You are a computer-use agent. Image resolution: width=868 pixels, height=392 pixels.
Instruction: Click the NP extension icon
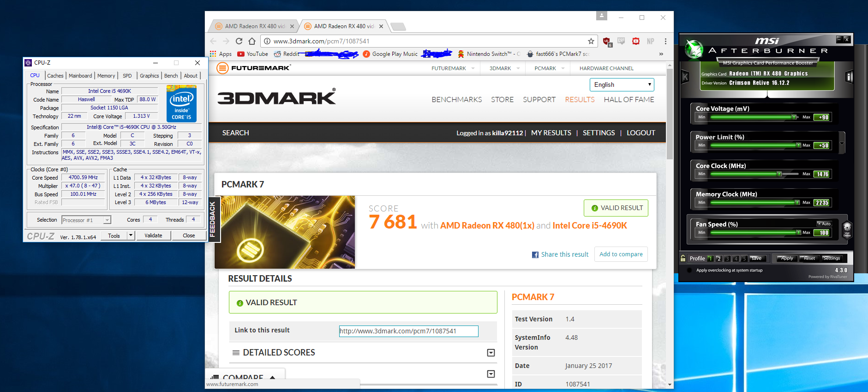pos(651,41)
